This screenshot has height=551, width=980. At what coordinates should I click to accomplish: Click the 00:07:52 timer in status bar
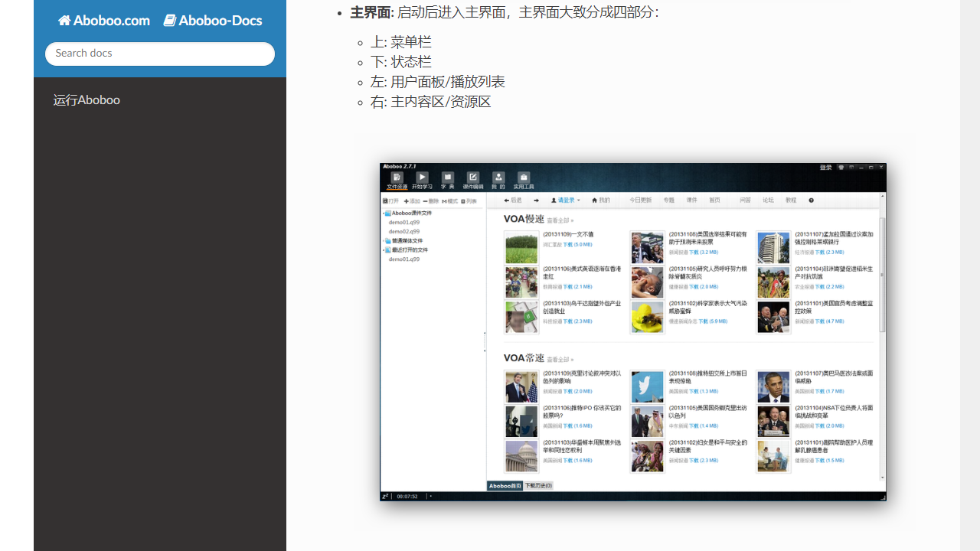point(407,495)
